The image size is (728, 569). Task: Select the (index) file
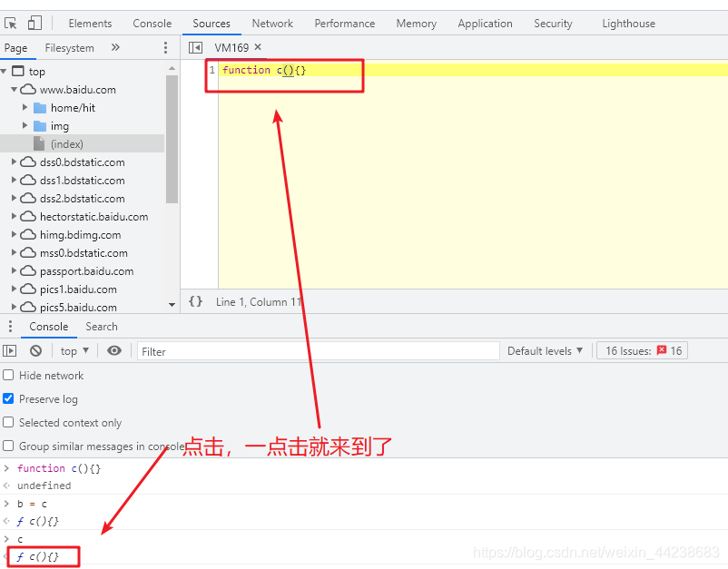click(x=67, y=144)
